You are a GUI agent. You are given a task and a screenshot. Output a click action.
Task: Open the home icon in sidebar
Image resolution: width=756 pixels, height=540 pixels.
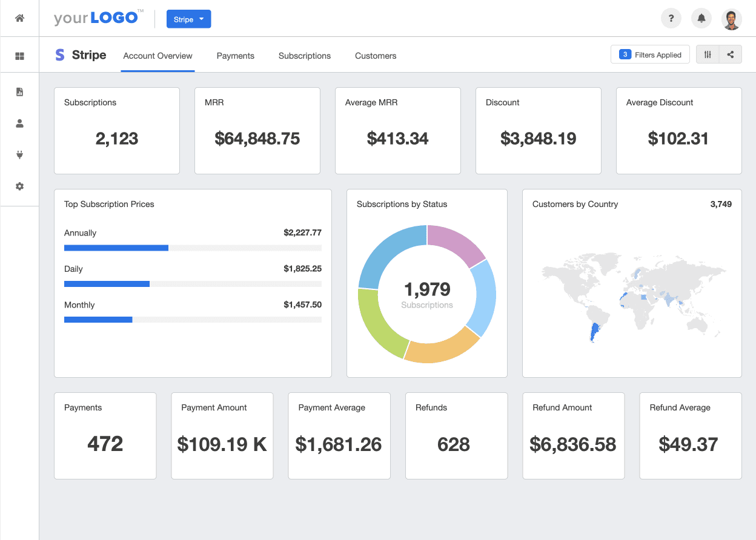pos(19,18)
